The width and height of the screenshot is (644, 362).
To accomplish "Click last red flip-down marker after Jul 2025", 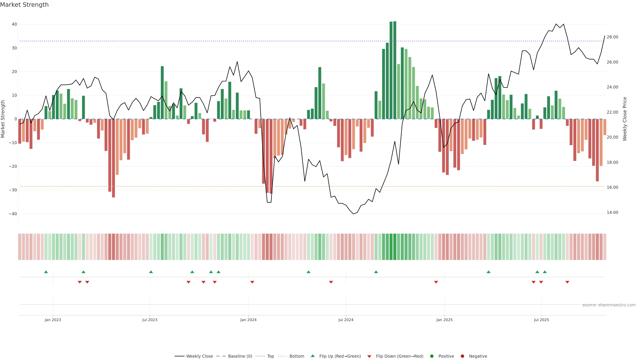I will (567, 282).
